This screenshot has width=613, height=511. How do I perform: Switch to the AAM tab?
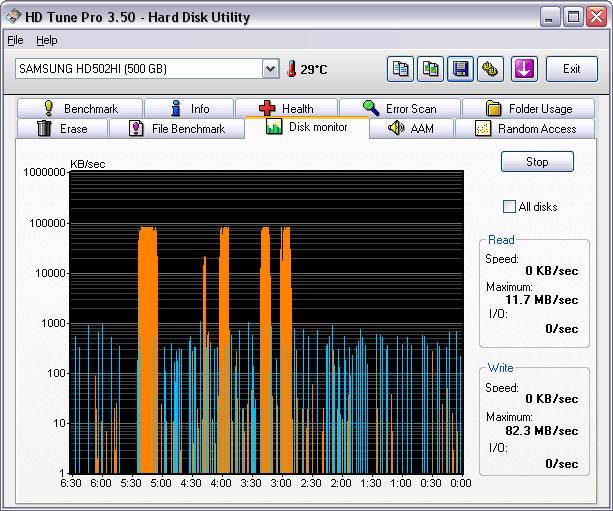click(x=411, y=129)
